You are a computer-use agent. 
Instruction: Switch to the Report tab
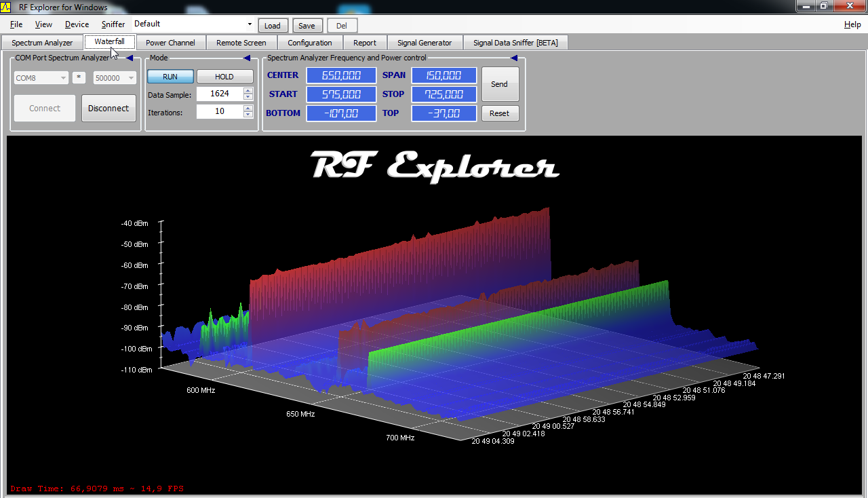click(x=365, y=43)
